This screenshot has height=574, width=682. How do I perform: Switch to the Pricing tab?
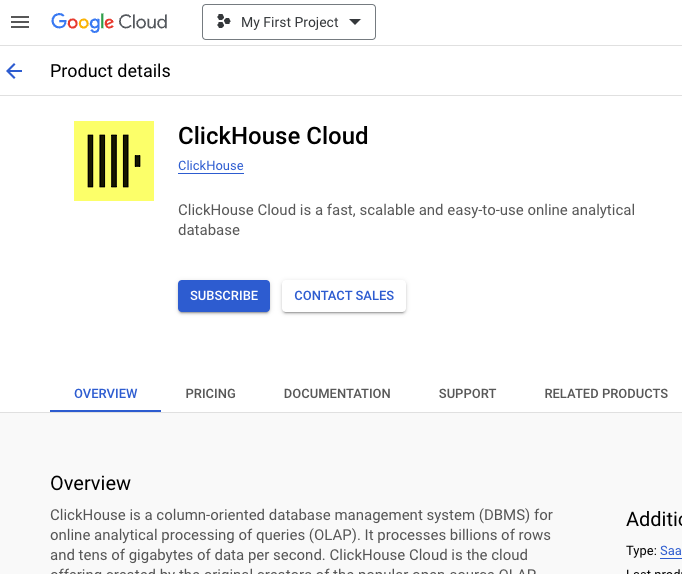[x=211, y=394]
